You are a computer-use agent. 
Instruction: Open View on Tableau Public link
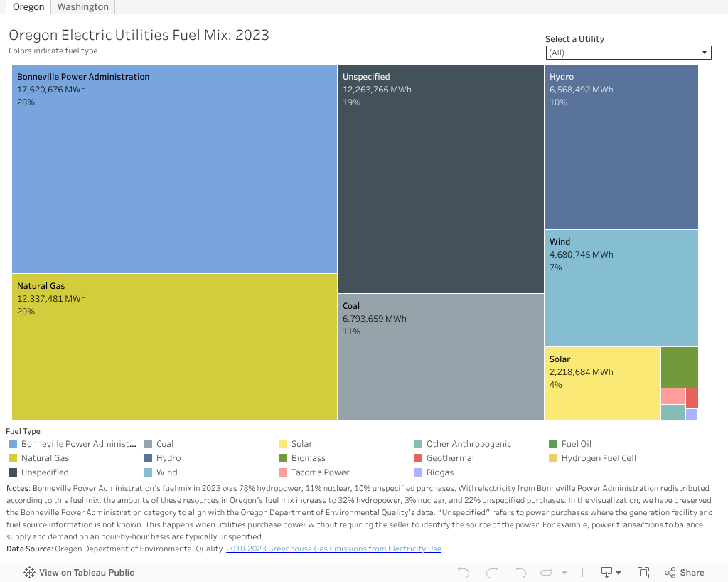point(79,573)
